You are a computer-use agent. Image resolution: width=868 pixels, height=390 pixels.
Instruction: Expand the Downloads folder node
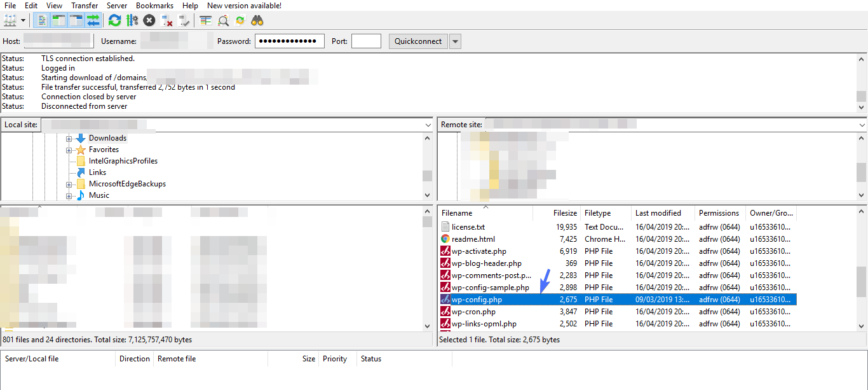(69, 138)
